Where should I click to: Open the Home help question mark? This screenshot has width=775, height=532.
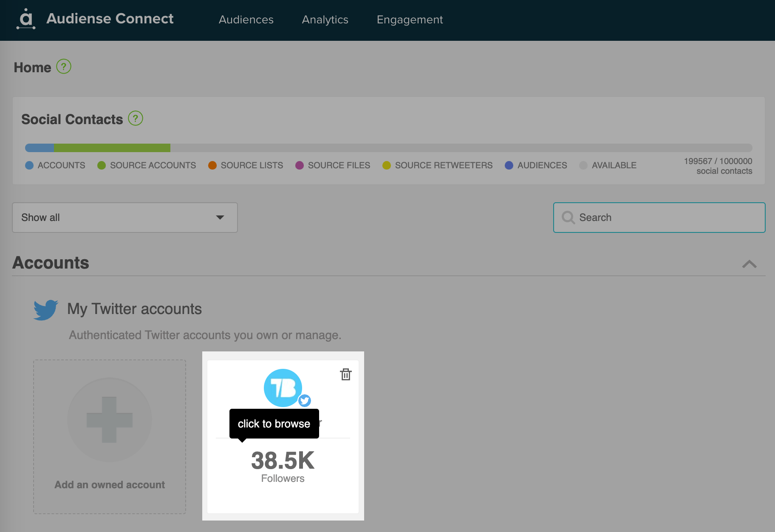pos(64,67)
